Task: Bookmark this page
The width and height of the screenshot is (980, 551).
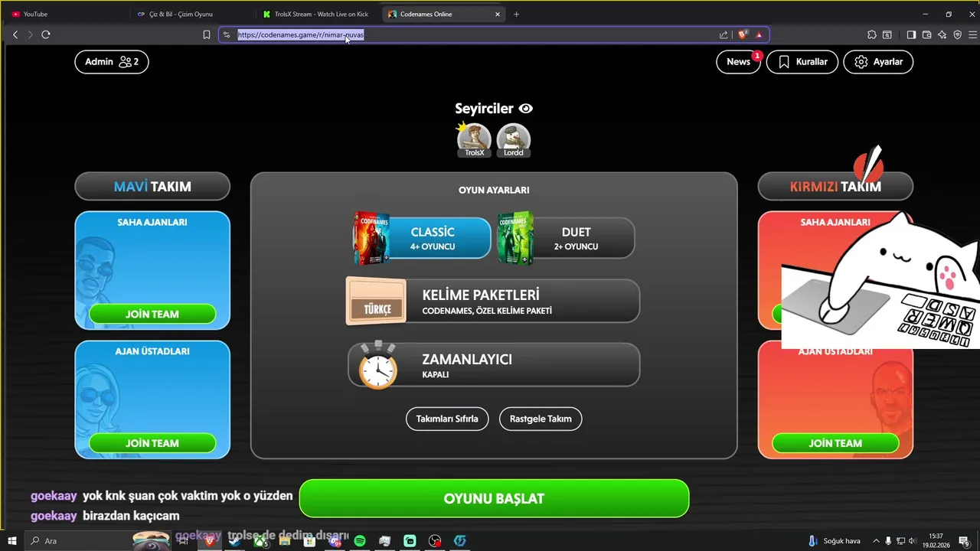Action: [207, 34]
